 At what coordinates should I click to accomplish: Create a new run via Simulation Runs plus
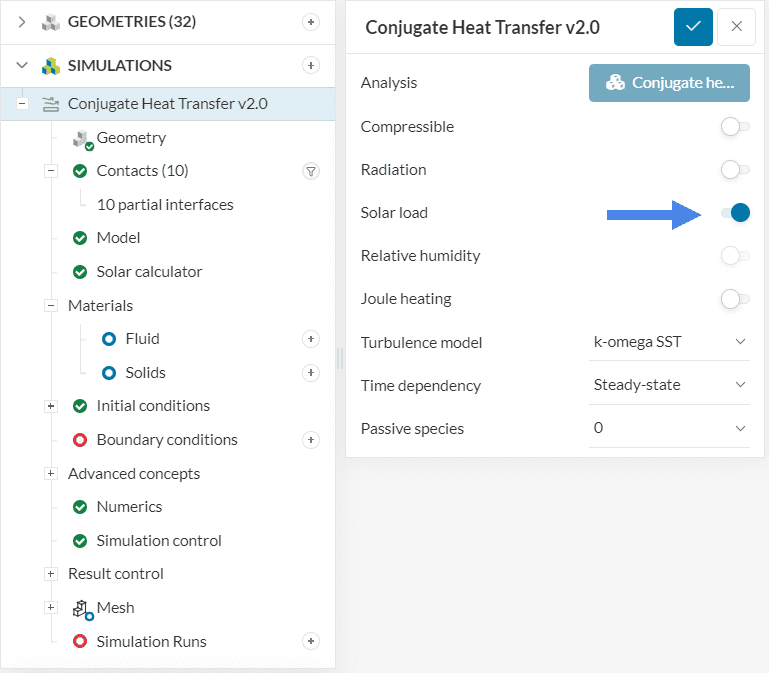click(x=310, y=641)
